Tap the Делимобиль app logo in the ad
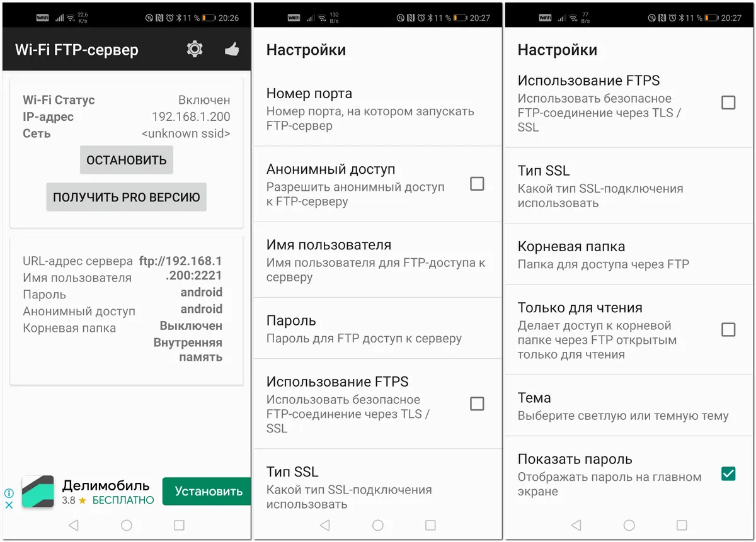 point(38,492)
